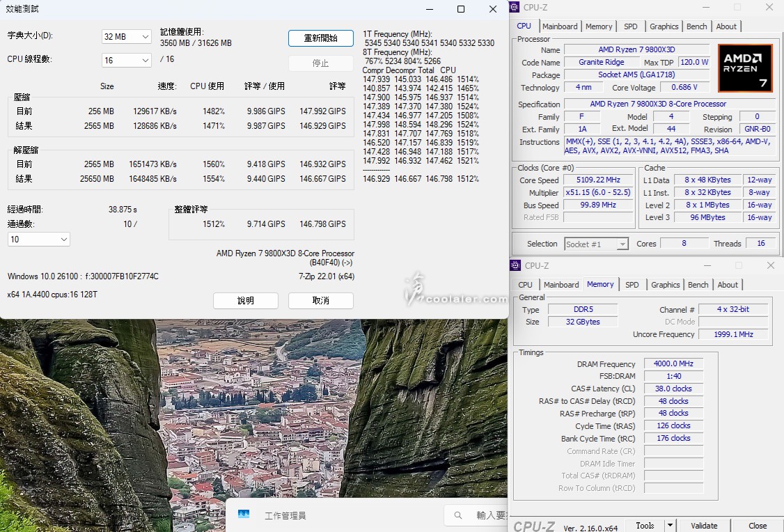
Task: Switch to Mainboard tab in the processor CPU-Z window
Action: 560,26
